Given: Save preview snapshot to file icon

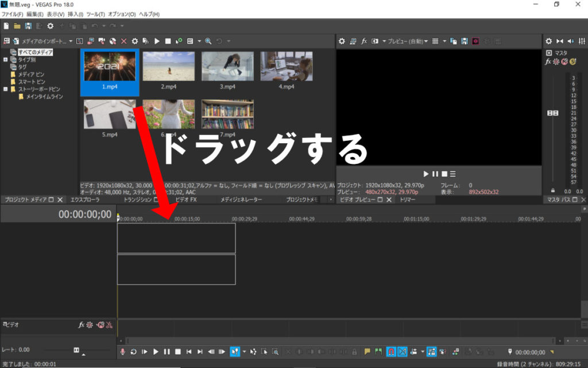Looking at the screenshot, I should (463, 41).
